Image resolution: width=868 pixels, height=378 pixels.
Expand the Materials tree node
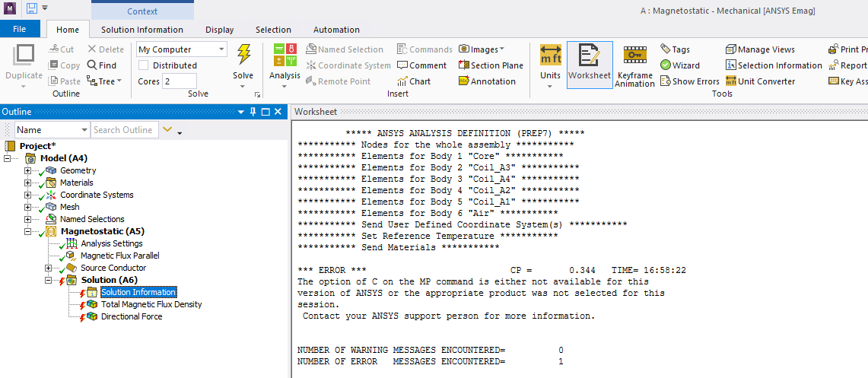[27, 183]
